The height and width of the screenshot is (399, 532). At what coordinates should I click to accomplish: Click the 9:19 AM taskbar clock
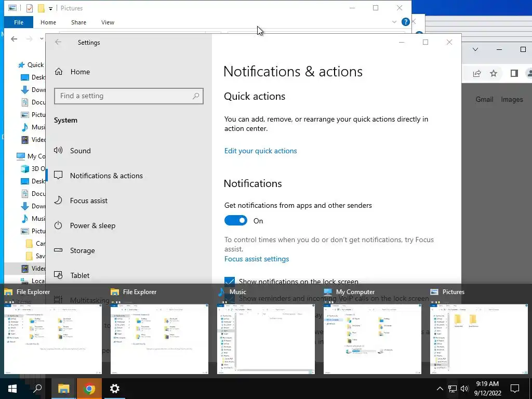(x=487, y=389)
